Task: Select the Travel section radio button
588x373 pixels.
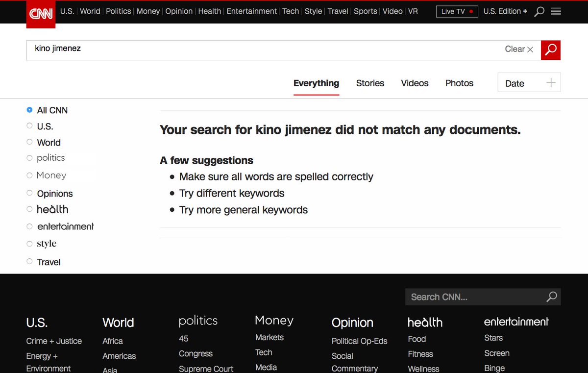Action: coord(29,262)
